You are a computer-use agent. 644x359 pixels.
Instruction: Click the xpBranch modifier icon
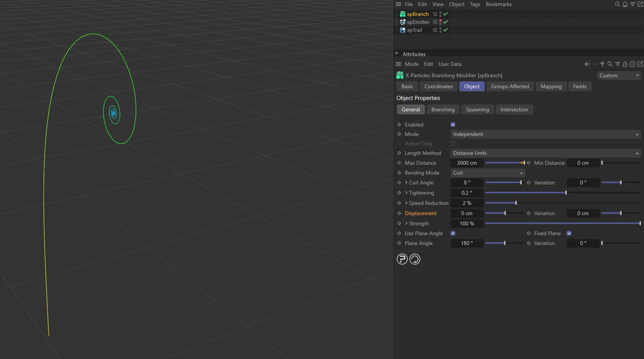[x=402, y=14]
